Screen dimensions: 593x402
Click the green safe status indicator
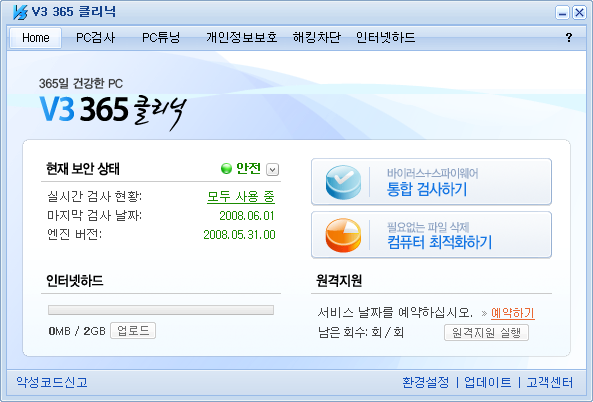(226, 168)
